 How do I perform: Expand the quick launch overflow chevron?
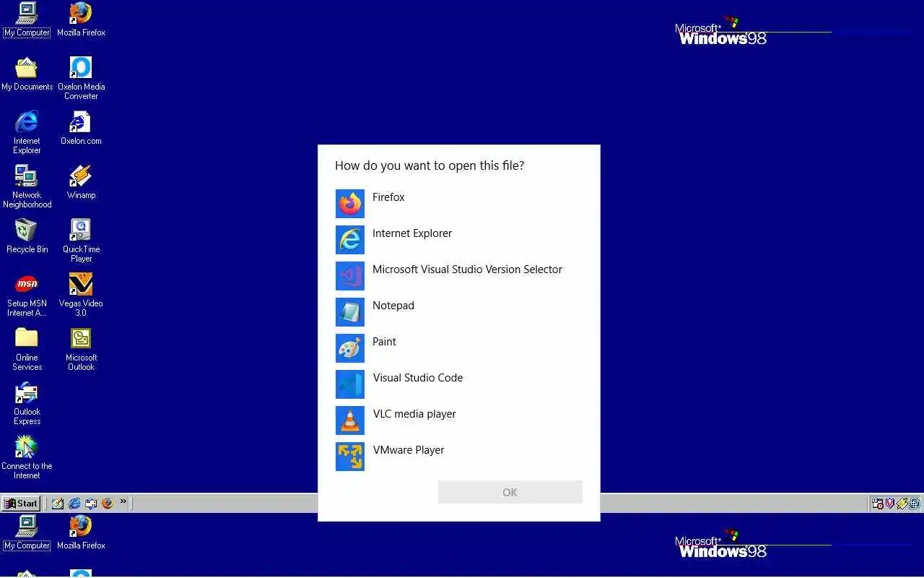click(123, 501)
